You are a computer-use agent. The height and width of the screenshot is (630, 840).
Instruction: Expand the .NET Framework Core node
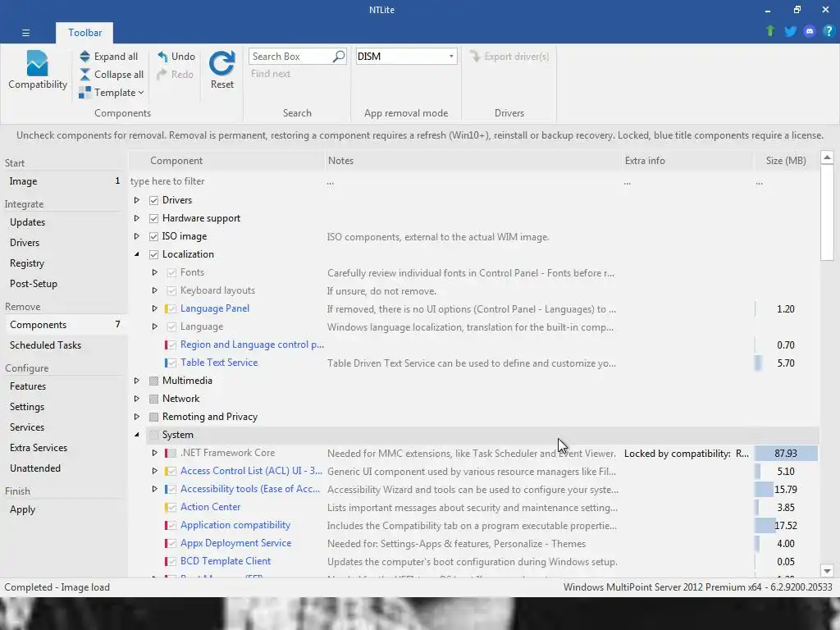point(155,453)
